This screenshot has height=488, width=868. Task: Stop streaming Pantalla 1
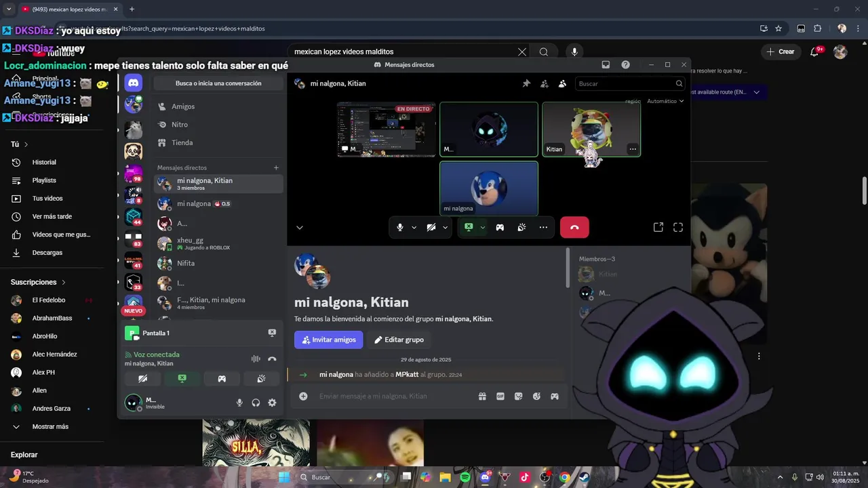[272, 333]
